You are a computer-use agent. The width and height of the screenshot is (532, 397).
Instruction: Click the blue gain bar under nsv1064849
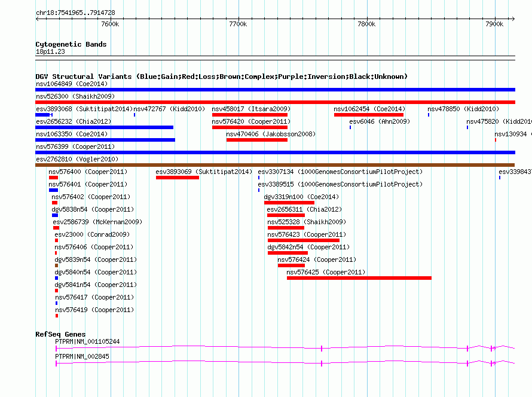tap(275, 90)
